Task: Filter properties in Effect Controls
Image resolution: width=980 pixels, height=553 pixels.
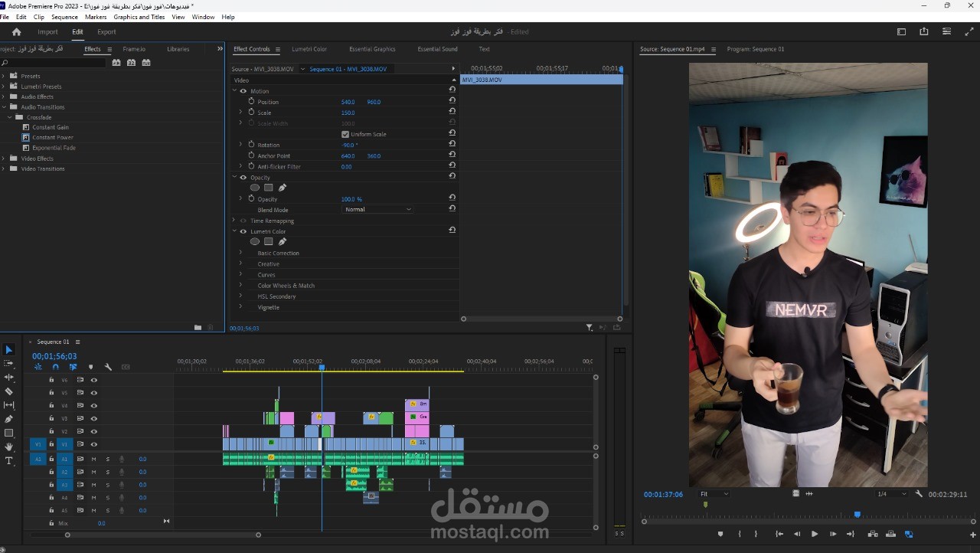Action: pyautogui.click(x=589, y=327)
